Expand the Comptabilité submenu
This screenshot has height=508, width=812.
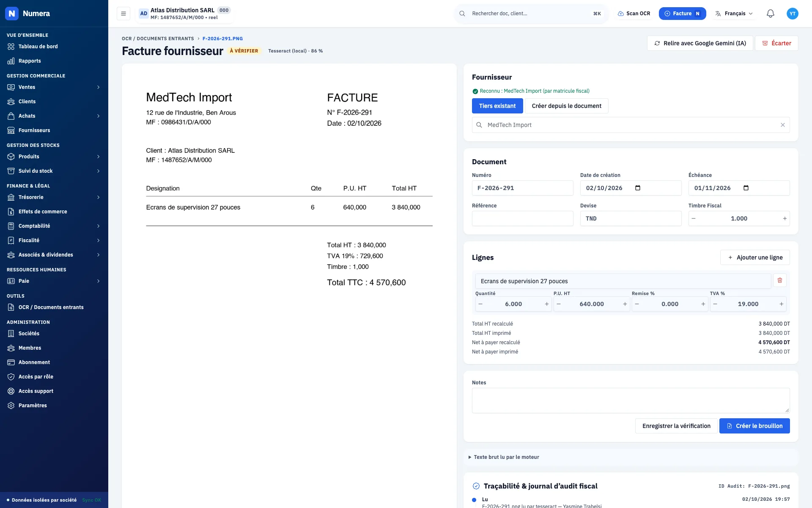[54, 226]
